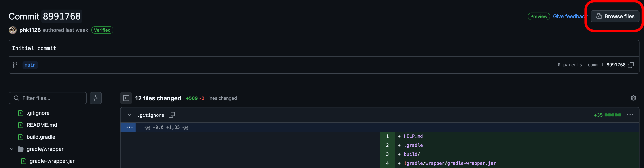Click the main branch label
The width and height of the screenshot is (644, 168).
(30, 65)
